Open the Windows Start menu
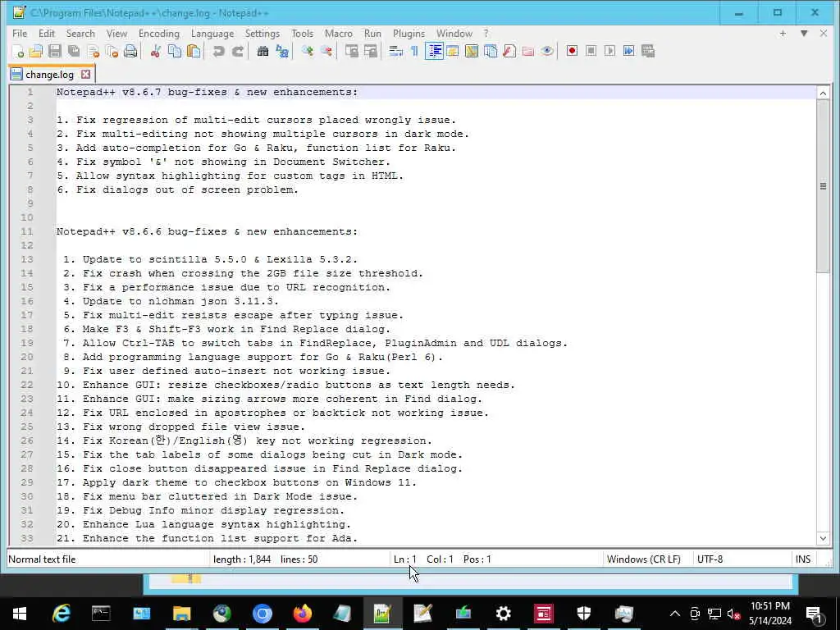 20,614
